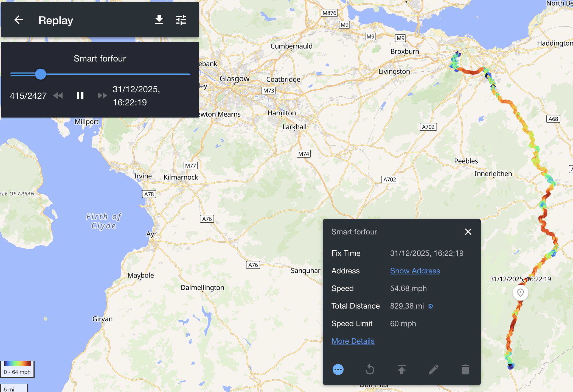Click the 0 - 64 mph speed legend
The image size is (573, 392).
[17, 369]
